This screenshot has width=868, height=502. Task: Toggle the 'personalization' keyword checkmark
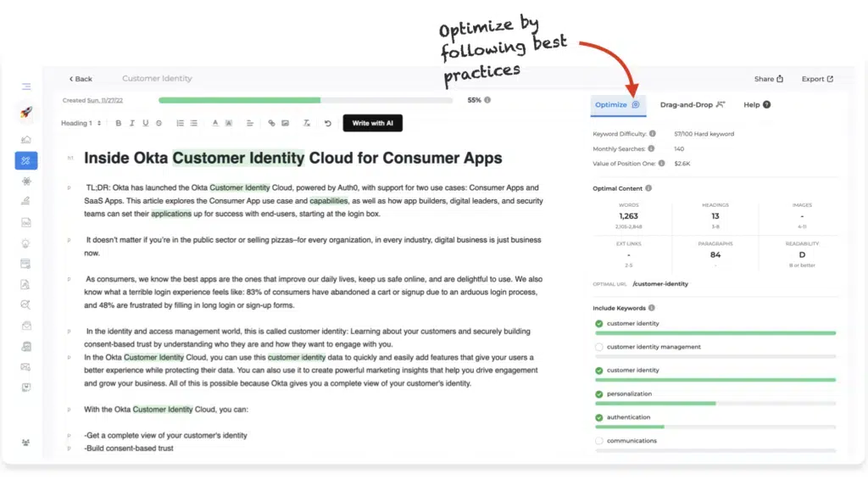599,394
